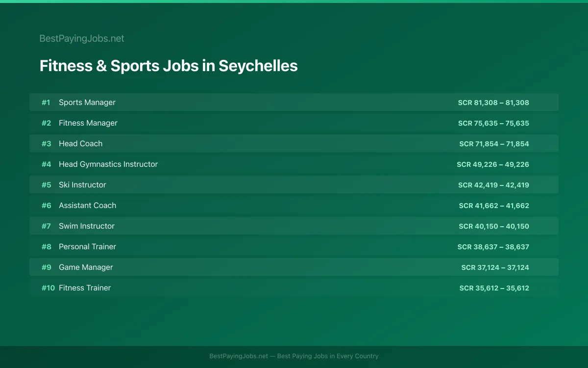This screenshot has height=368, width=588.
Task: Click rank number #4
Action: (46, 164)
